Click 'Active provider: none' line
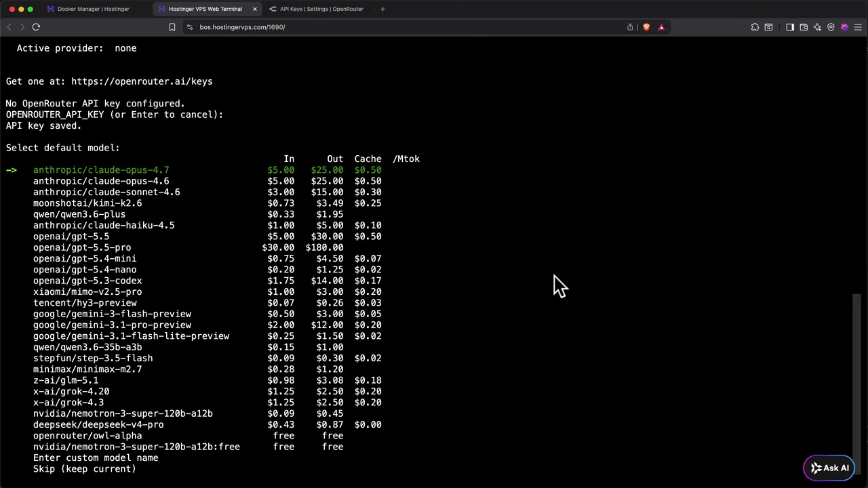Viewport: 868px width, 488px height. click(x=77, y=48)
